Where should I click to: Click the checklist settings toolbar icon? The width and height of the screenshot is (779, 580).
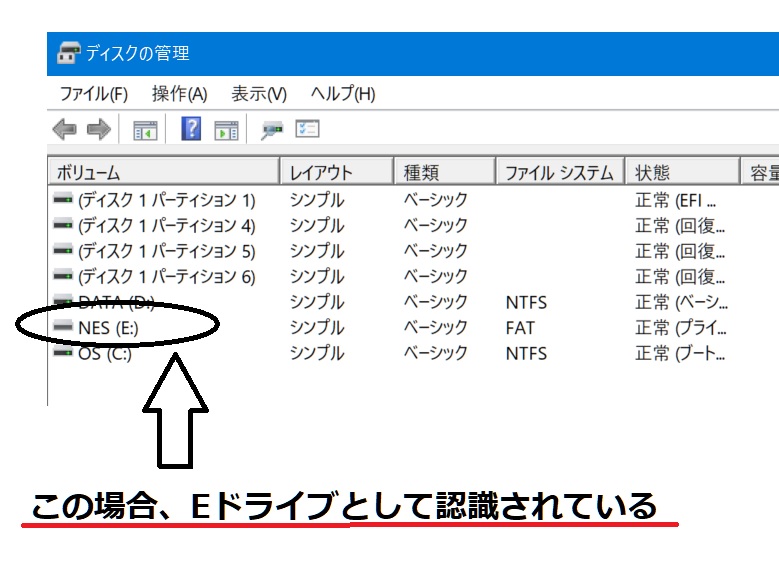(307, 129)
